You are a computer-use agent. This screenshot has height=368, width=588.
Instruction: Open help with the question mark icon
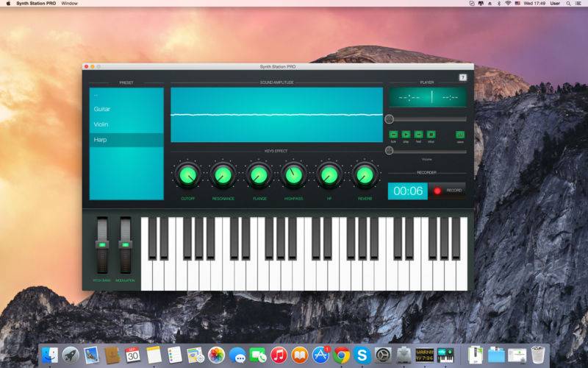click(463, 77)
